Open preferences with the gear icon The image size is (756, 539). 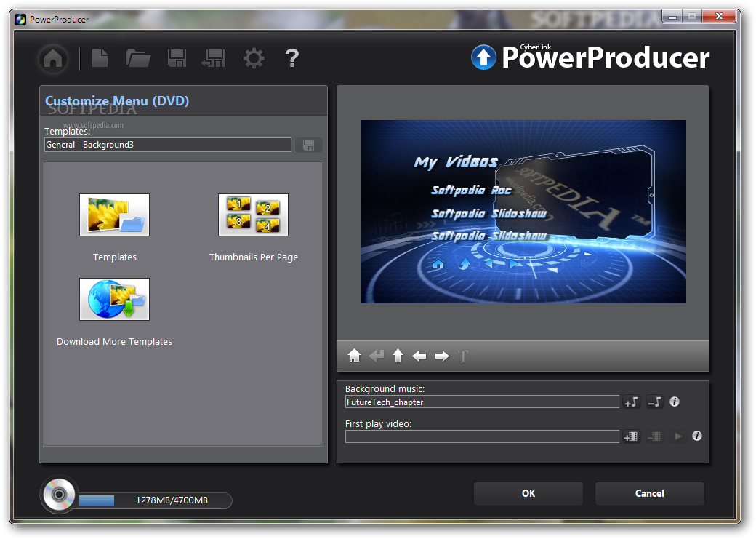(x=254, y=58)
